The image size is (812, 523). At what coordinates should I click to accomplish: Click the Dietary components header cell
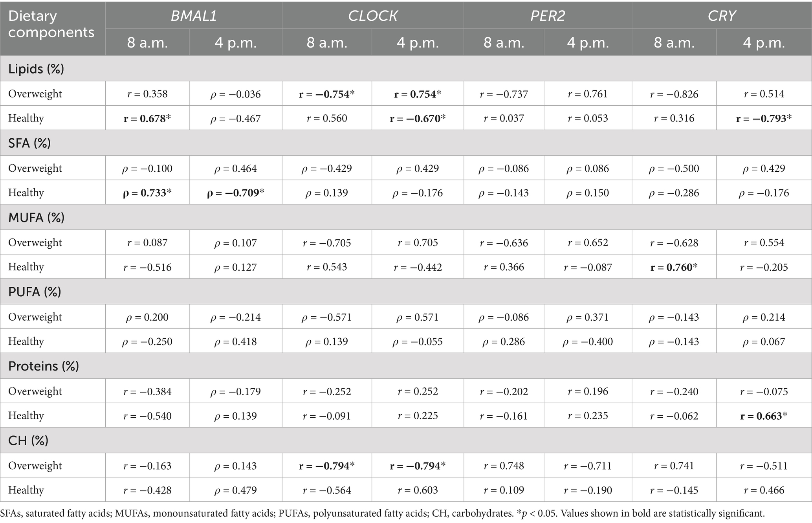point(51,24)
